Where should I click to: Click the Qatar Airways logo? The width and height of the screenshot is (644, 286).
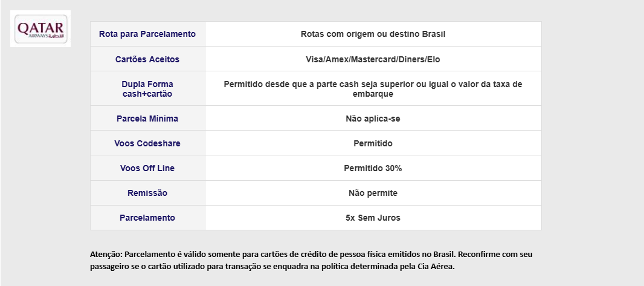coord(40,29)
